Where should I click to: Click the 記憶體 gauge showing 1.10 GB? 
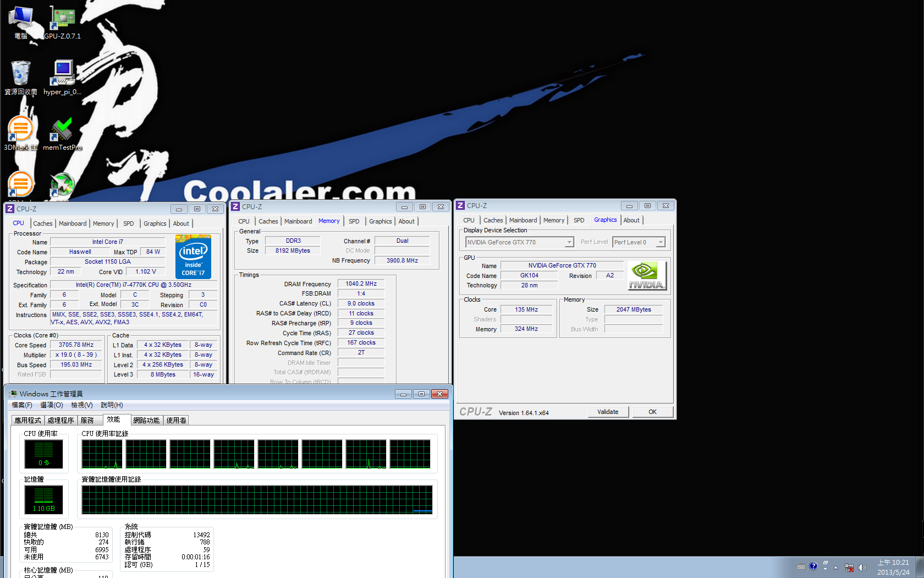click(x=44, y=500)
